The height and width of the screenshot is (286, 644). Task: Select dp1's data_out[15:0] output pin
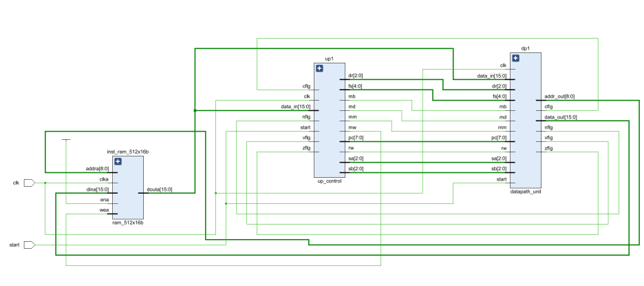tap(561, 117)
